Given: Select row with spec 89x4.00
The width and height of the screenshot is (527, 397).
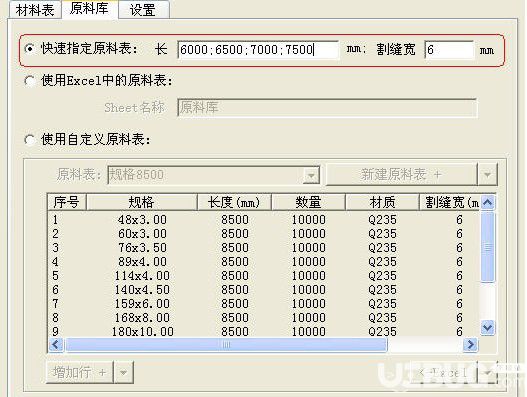Looking at the screenshot, I should click(264, 262).
